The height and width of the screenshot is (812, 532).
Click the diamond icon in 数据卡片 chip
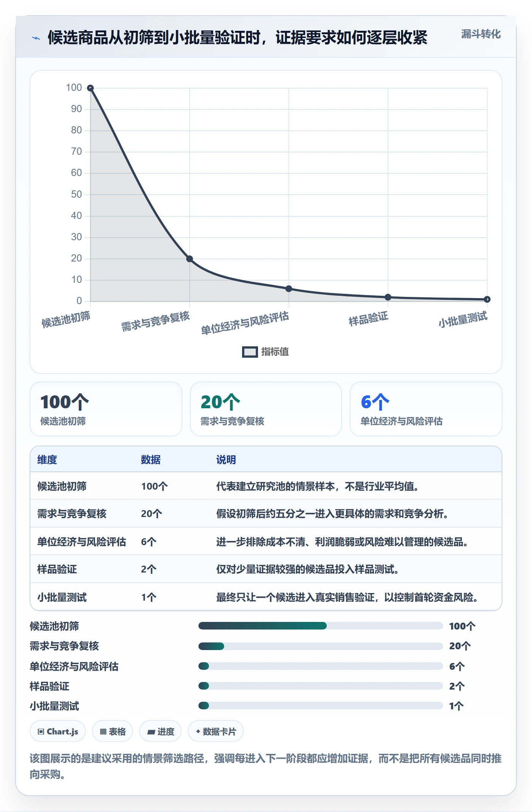[198, 731]
